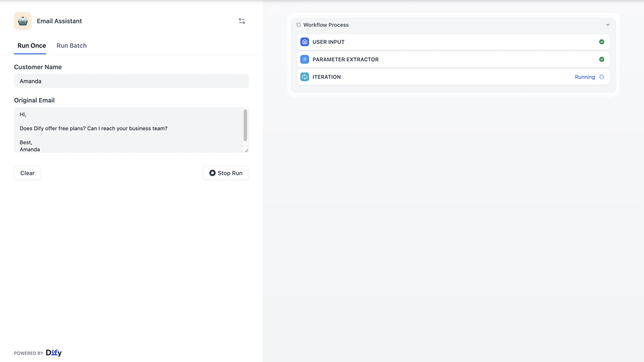
Task: Click the Customer Name input field
Action: point(131,81)
